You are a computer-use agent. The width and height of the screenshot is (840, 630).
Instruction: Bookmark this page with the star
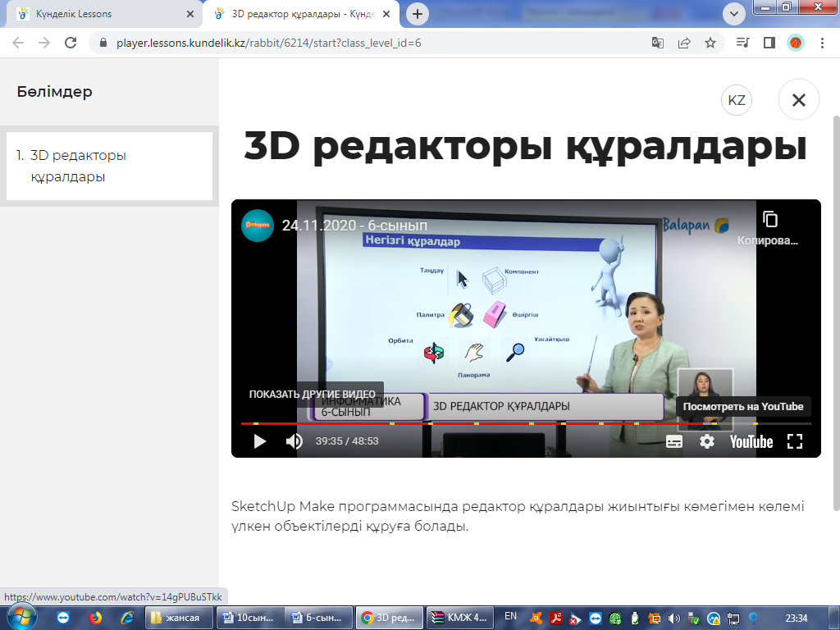click(x=710, y=43)
